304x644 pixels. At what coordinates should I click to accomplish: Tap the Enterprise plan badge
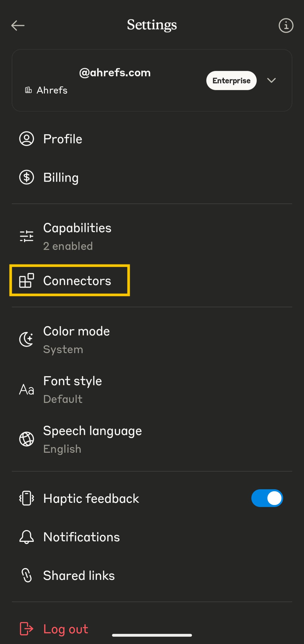[x=231, y=80]
